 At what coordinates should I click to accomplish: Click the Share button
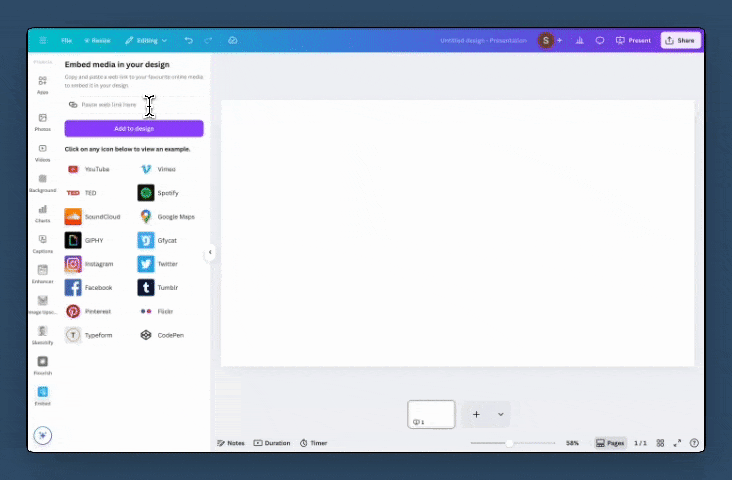(x=680, y=41)
